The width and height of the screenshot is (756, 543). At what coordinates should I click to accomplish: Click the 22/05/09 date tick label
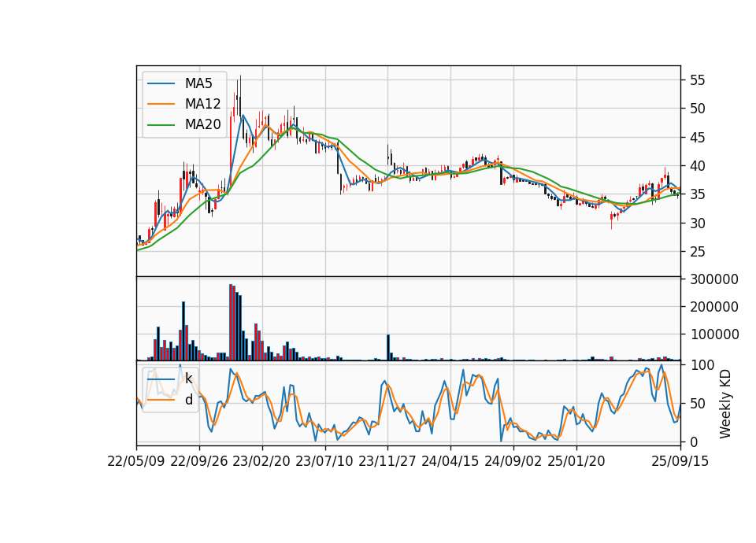(x=136, y=461)
